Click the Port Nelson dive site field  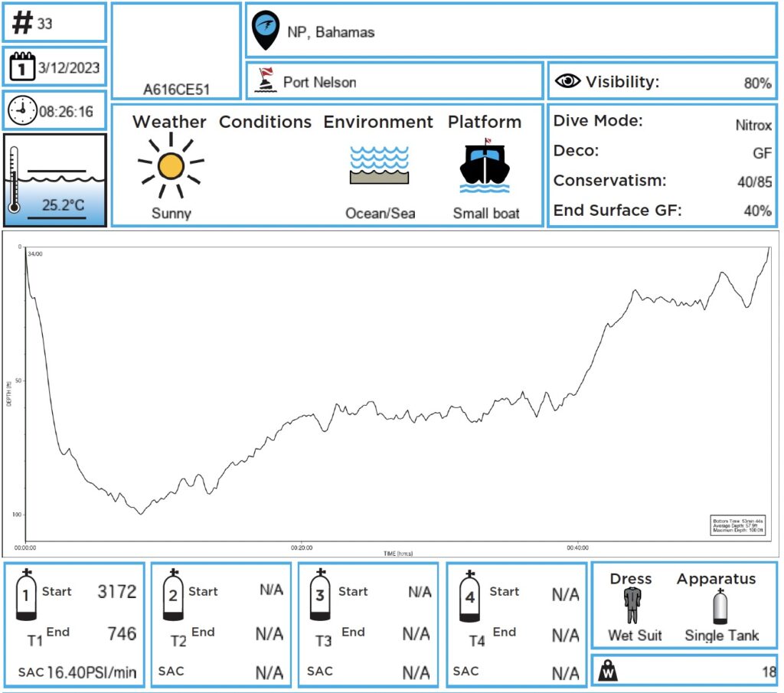pyautogui.click(x=319, y=82)
